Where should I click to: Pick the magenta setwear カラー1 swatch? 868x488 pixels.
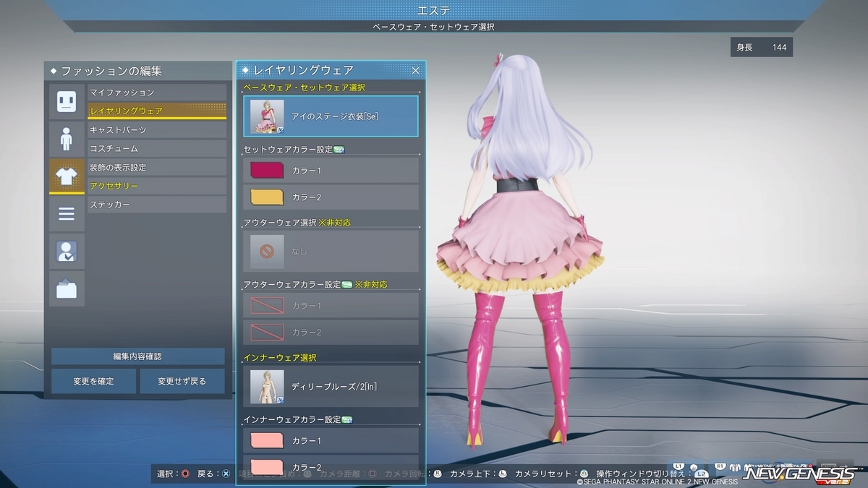pos(266,171)
